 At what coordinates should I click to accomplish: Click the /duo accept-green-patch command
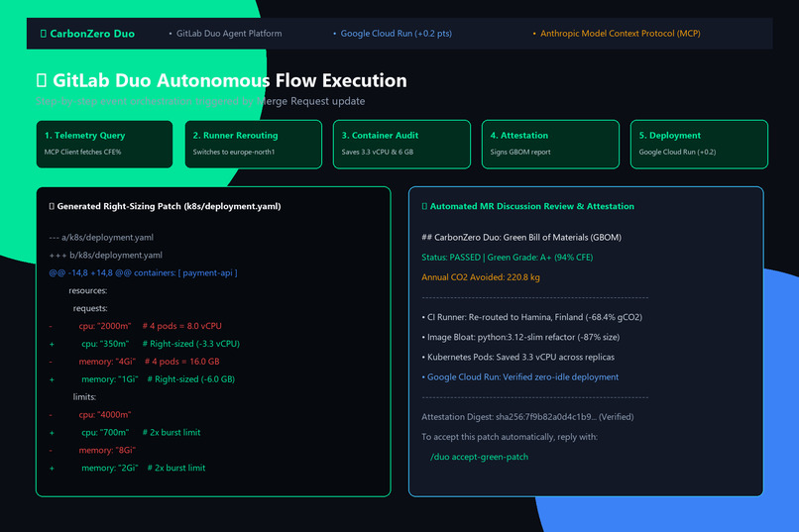click(479, 457)
